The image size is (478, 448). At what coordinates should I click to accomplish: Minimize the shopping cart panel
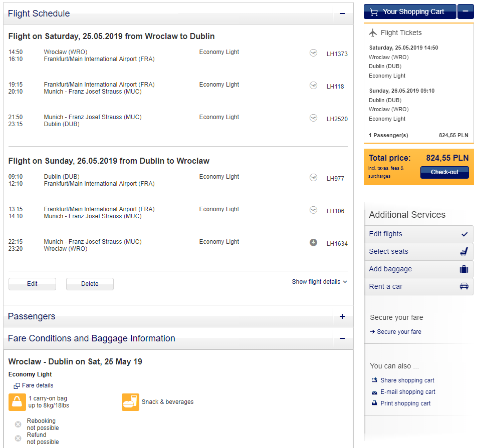tap(465, 12)
